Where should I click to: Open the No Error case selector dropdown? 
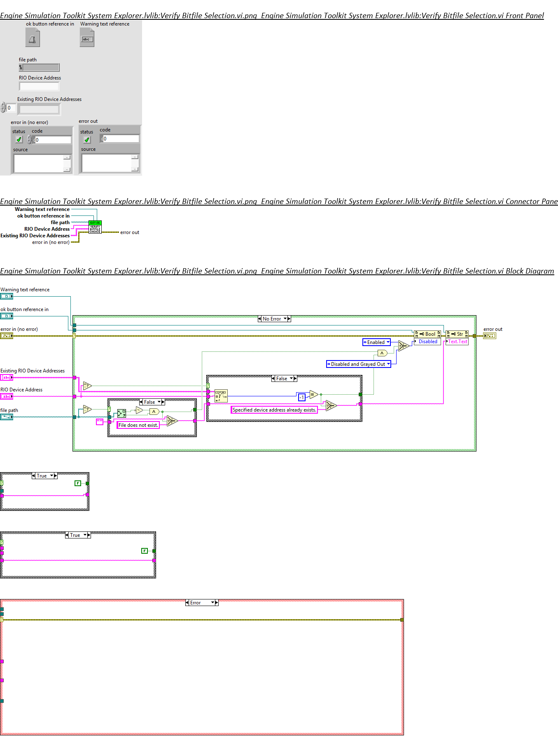pos(285,319)
